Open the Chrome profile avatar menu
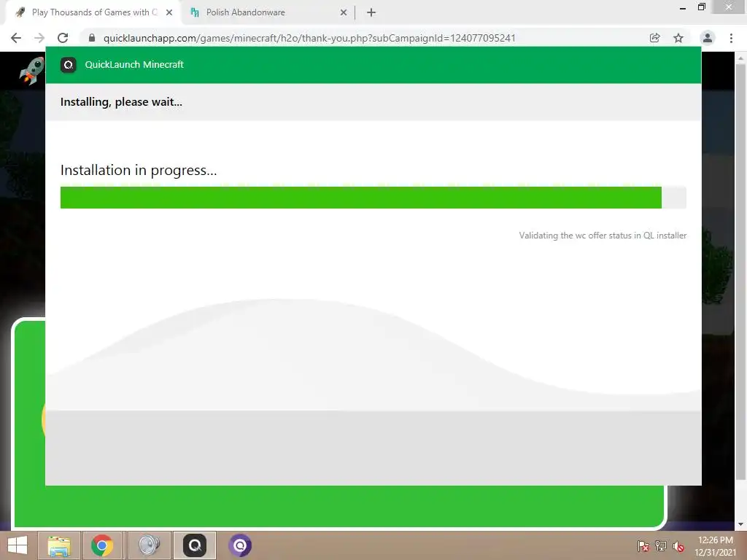747x560 pixels. (x=708, y=38)
